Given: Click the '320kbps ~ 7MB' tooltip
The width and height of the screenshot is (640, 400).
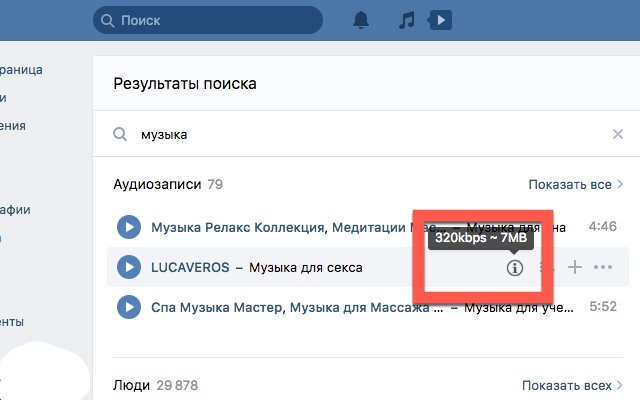Looking at the screenshot, I should [481, 238].
